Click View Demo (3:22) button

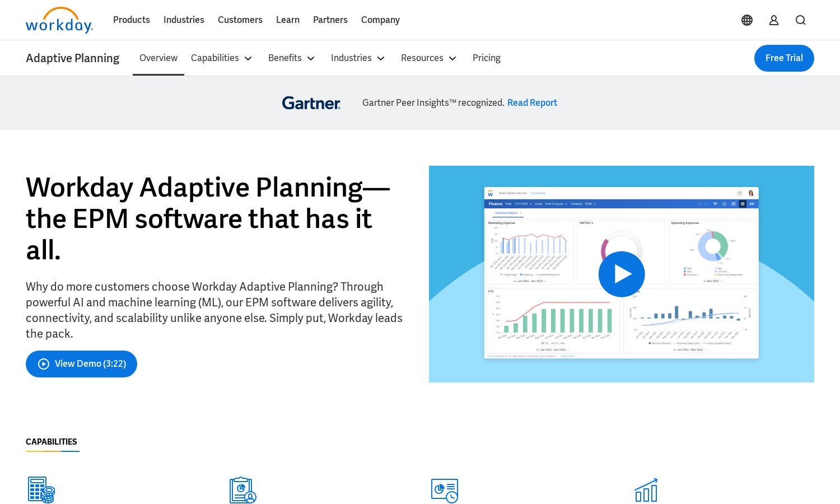pyautogui.click(x=81, y=364)
